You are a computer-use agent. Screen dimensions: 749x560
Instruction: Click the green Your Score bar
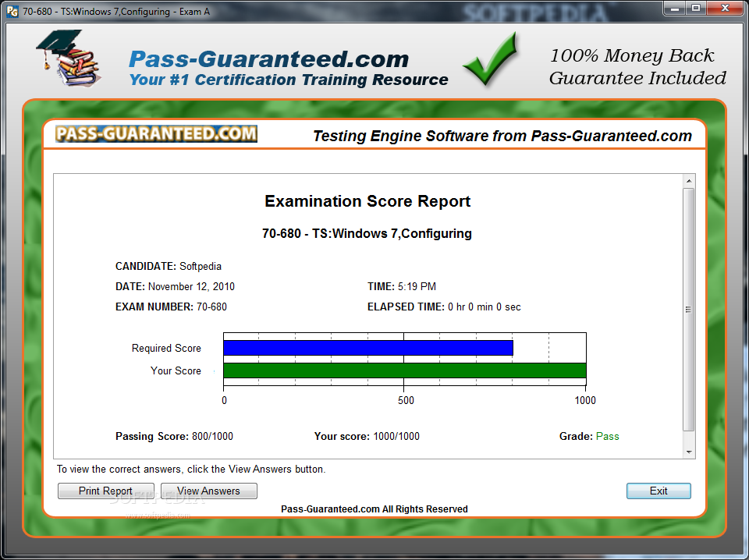(405, 370)
